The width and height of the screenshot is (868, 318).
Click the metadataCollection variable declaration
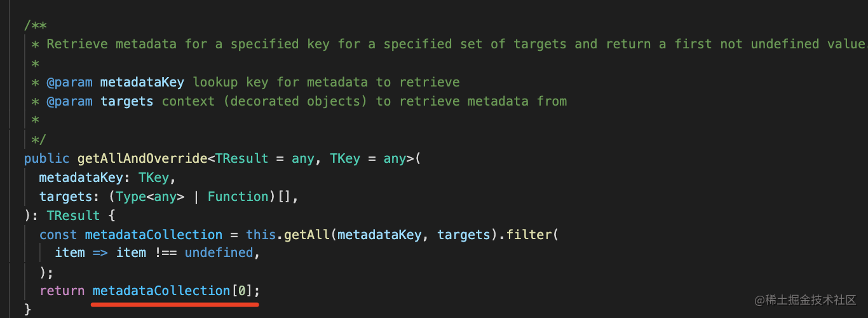point(154,235)
